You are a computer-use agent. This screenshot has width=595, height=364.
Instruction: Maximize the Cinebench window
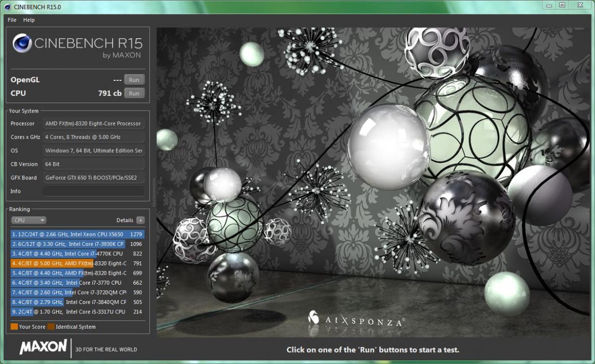point(562,5)
